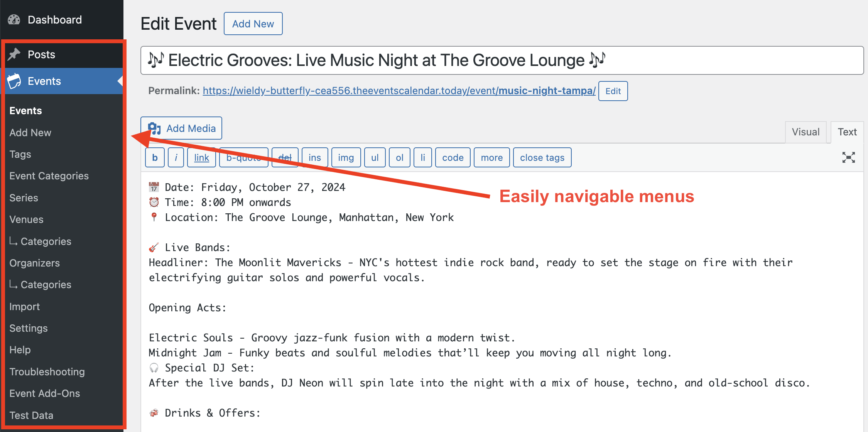The height and width of the screenshot is (432, 868).
Task: Open Test Data in the sidebar
Action: tap(31, 415)
